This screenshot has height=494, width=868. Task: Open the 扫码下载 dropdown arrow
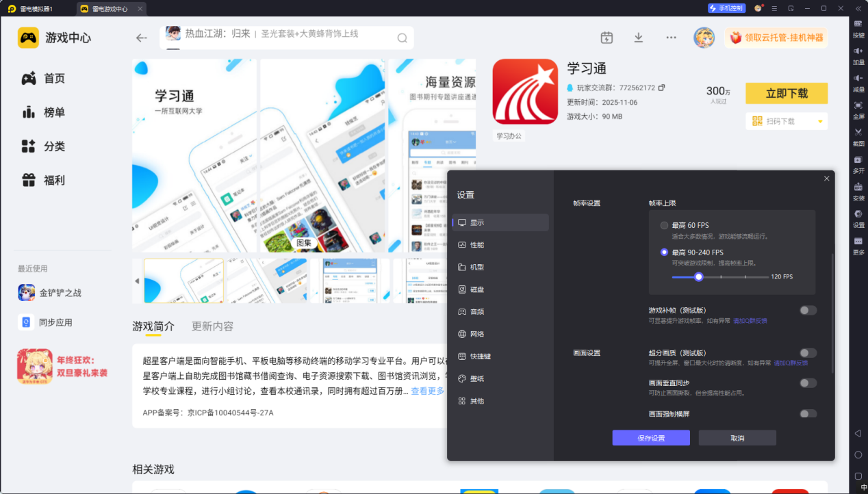click(x=820, y=122)
